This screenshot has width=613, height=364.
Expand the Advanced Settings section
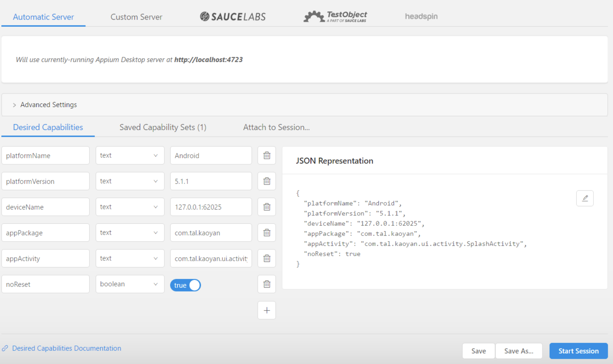click(x=48, y=105)
